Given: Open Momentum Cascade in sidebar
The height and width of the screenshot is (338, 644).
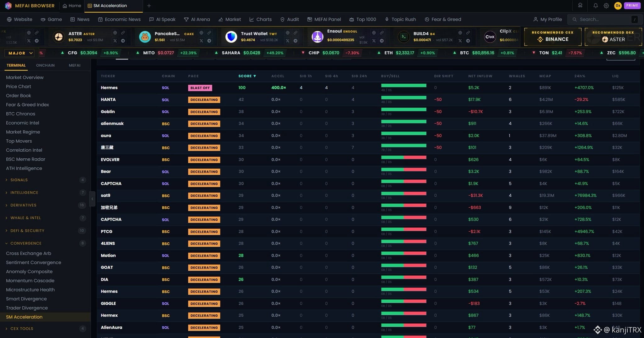Looking at the screenshot, I should [x=30, y=281].
